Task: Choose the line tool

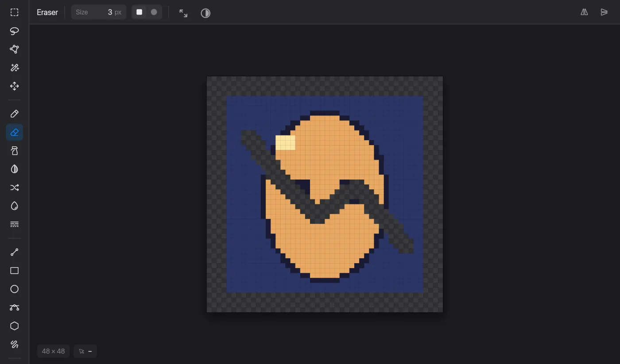Action: 15,252
